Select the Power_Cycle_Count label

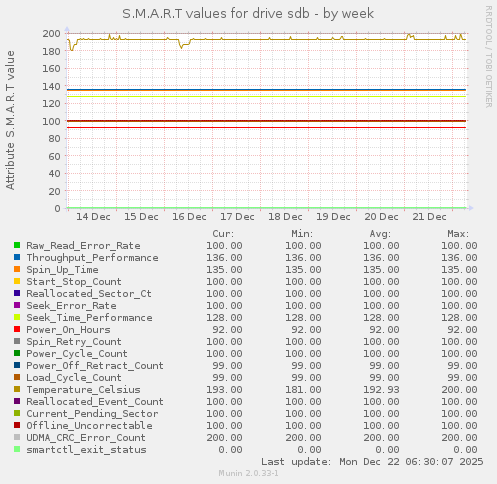click(77, 354)
